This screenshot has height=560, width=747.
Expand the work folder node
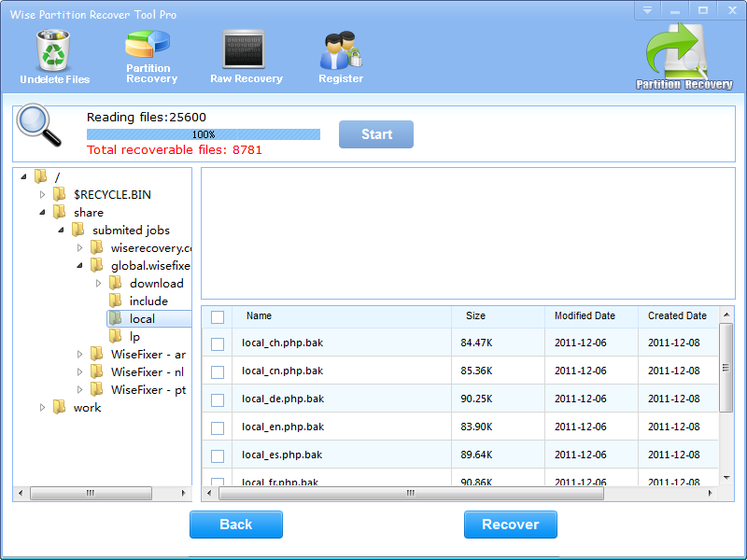pyautogui.click(x=42, y=407)
